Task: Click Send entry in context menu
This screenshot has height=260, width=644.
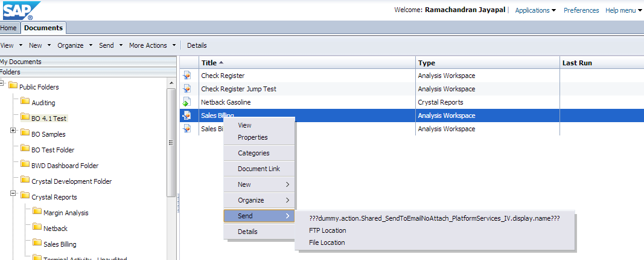Action: click(x=259, y=216)
